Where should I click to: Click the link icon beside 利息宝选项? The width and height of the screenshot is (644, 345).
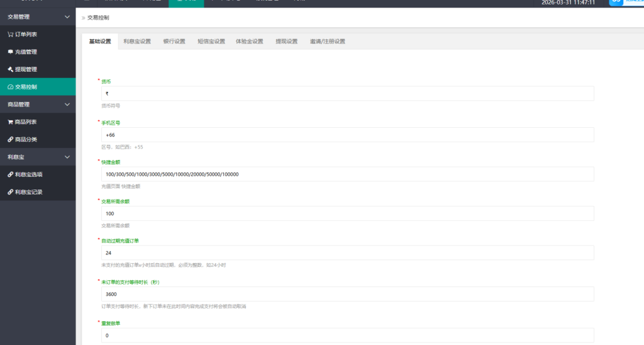coord(10,174)
